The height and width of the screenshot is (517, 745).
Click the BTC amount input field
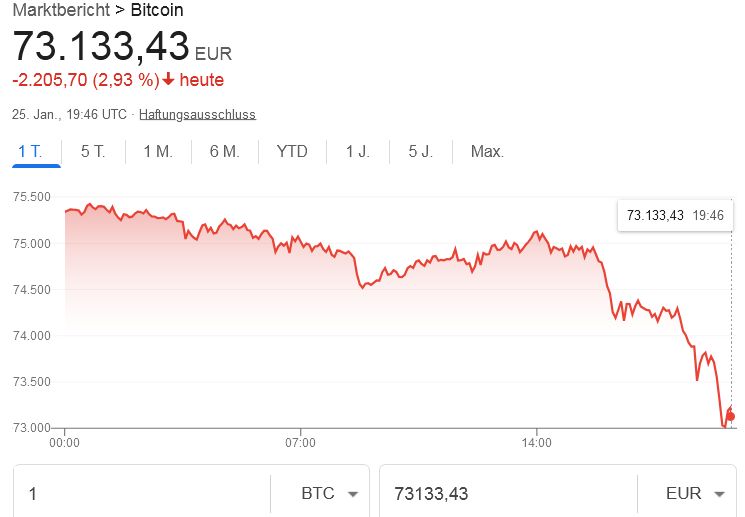pos(140,494)
